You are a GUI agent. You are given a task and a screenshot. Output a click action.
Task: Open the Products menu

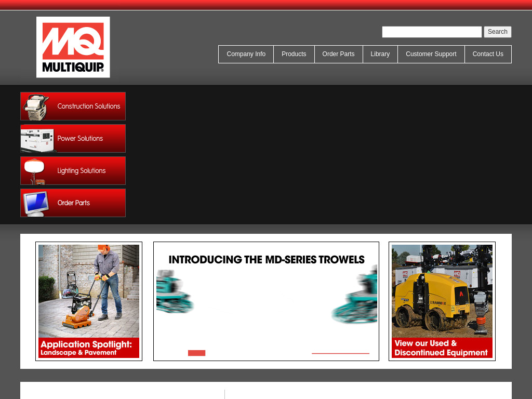click(x=294, y=54)
